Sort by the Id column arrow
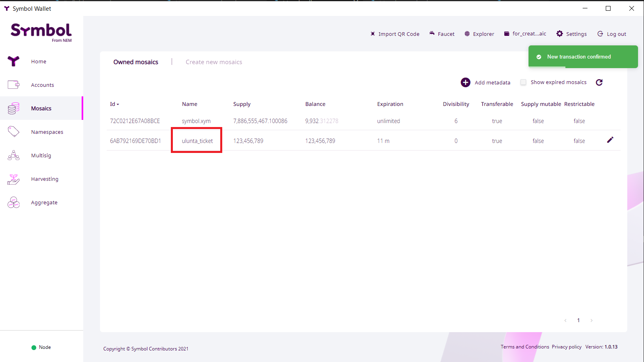644x362 pixels. [118, 104]
